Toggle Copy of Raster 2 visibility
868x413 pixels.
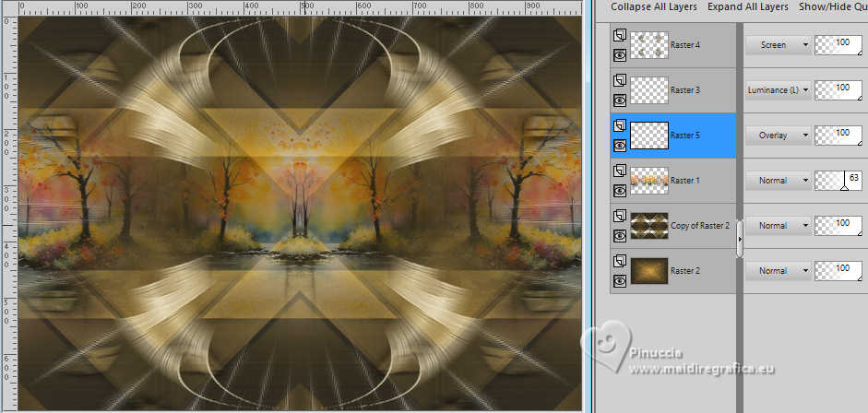(x=620, y=236)
